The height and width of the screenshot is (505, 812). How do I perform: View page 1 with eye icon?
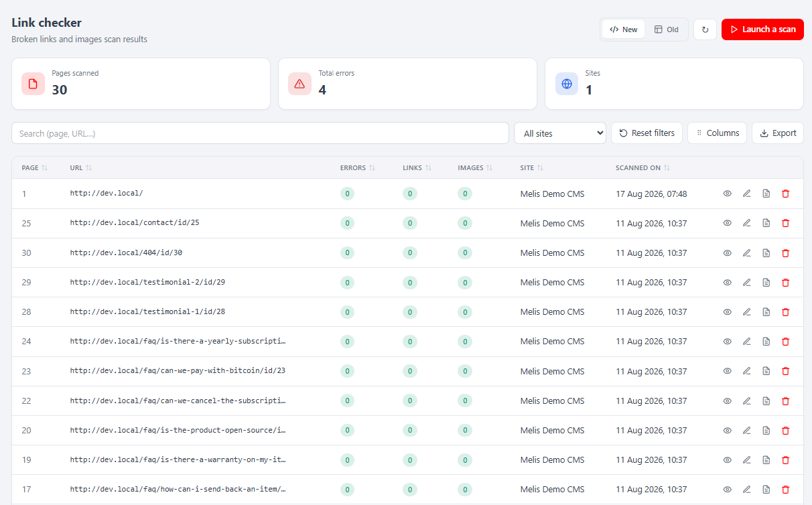point(727,194)
